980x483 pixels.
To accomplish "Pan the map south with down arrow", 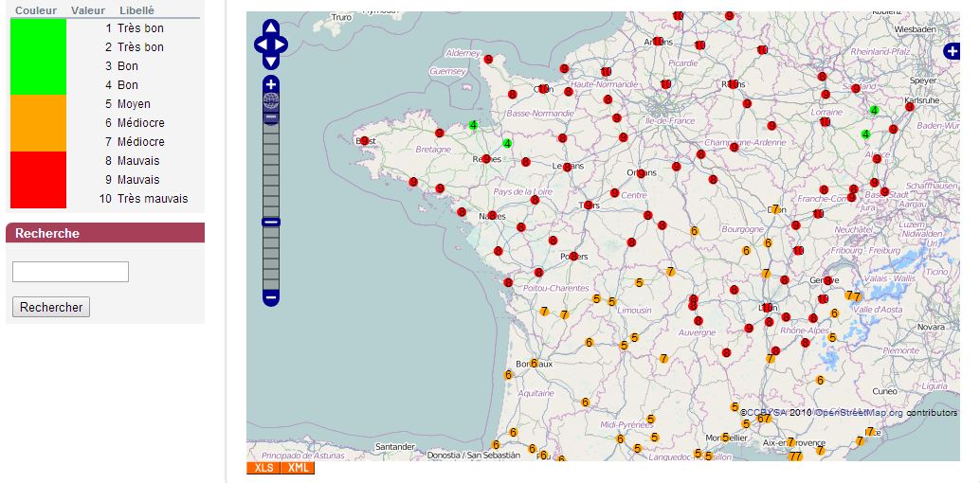I will coord(271,62).
